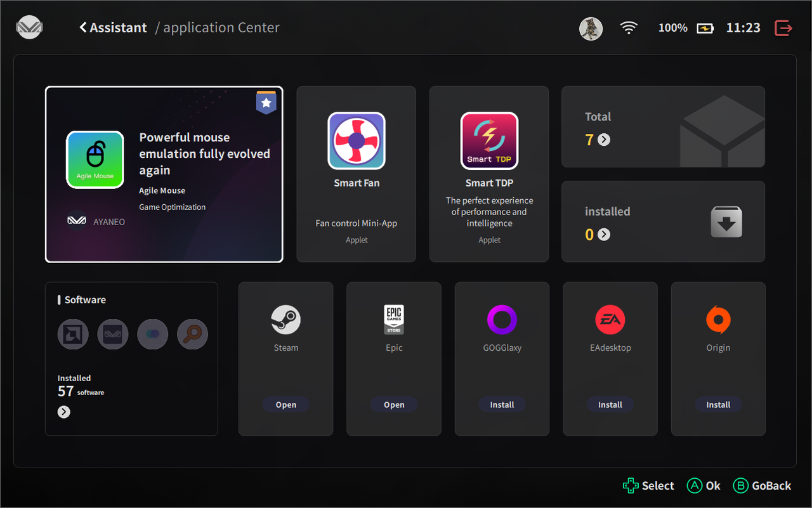Click the installed count '0'
812x508 pixels.
tap(589, 235)
